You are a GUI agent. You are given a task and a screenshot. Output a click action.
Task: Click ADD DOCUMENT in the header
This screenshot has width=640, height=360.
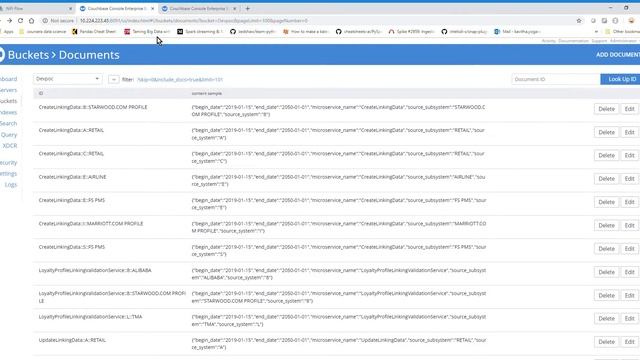[x=618, y=55]
